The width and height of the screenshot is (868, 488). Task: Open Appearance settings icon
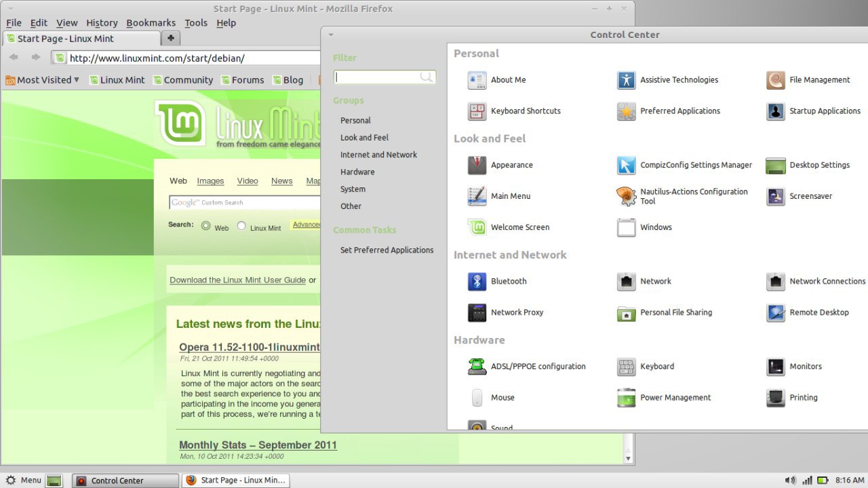click(x=477, y=165)
